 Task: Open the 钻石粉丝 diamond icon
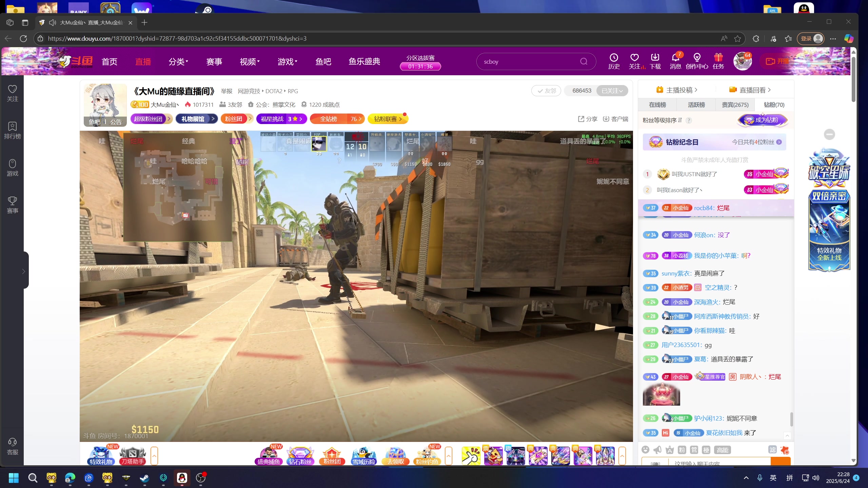point(300,455)
